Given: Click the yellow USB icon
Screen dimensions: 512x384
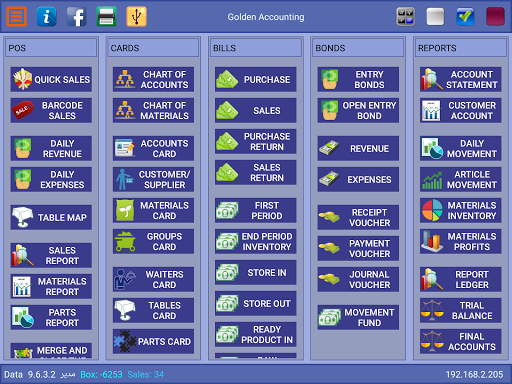Looking at the screenshot, I should (136, 16).
